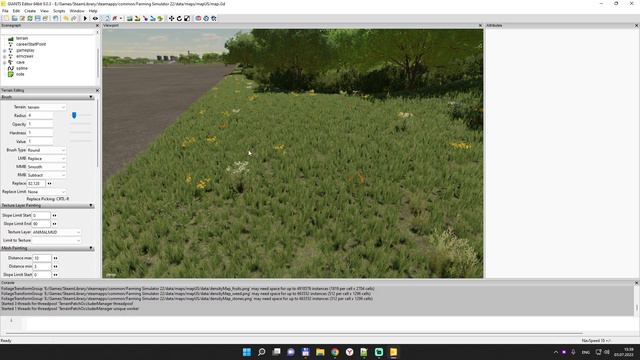The height and width of the screenshot is (360, 640).
Task: Open the RMB Subtract dropdown
Action: pyautogui.click(x=46, y=175)
